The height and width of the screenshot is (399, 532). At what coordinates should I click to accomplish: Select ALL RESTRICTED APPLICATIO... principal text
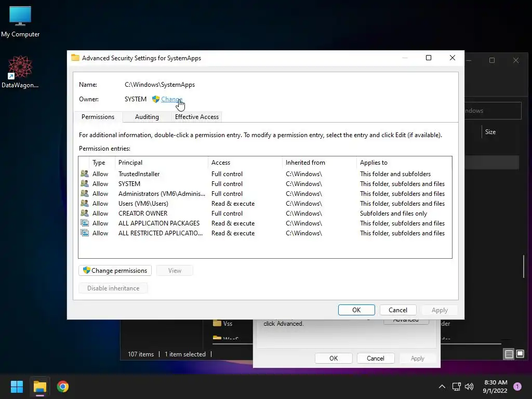pos(161,233)
